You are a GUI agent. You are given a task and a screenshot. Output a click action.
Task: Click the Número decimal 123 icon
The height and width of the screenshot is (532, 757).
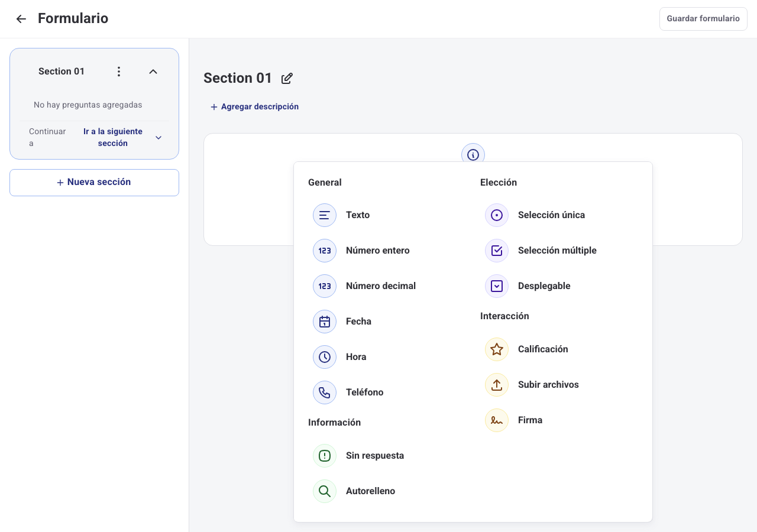325,286
